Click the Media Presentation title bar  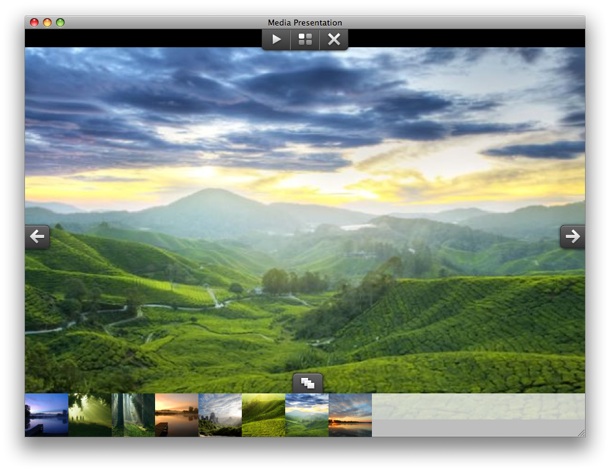(305, 22)
